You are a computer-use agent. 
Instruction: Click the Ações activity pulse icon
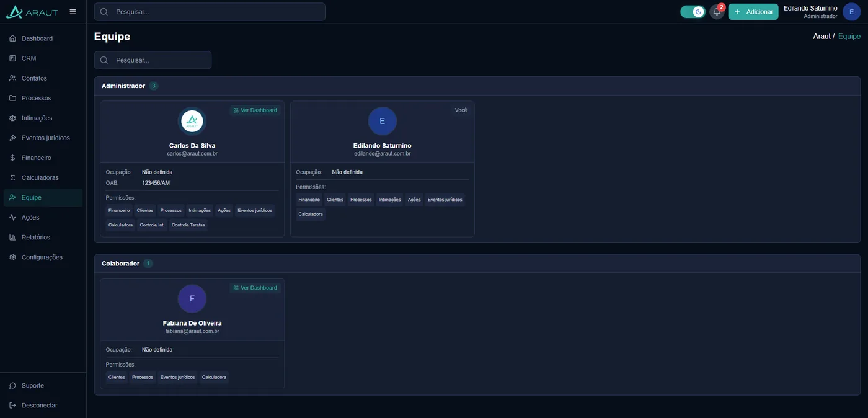(x=12, y=217)
